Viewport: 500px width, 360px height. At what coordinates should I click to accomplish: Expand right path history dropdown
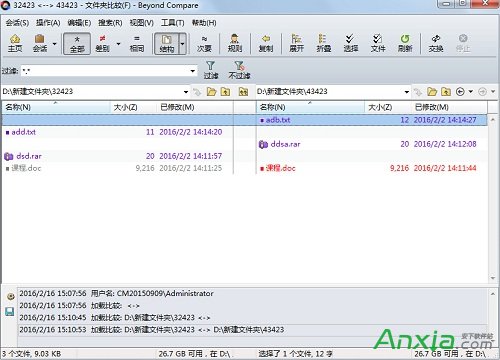[x=407, y=92]
